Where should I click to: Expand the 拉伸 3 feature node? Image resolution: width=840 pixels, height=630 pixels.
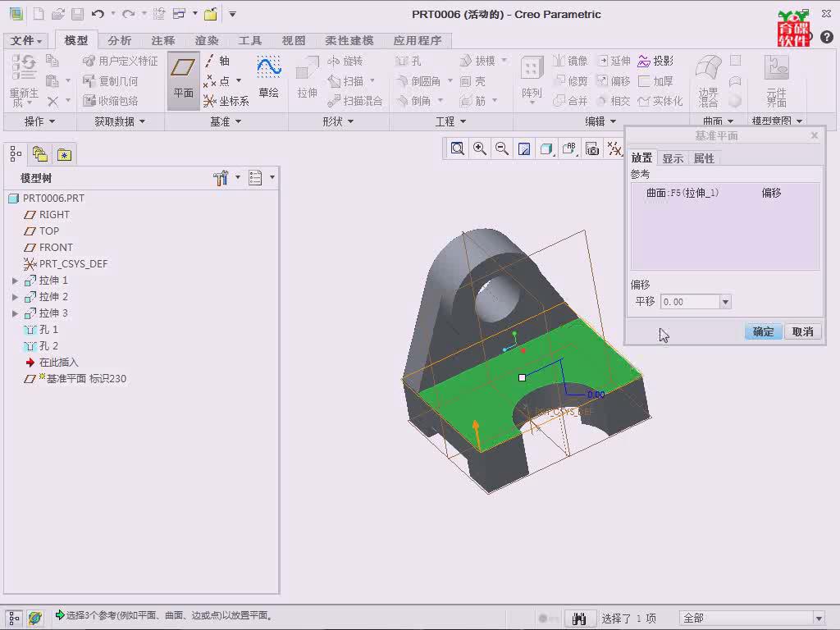pyautogui.click(x=15, y=313)
